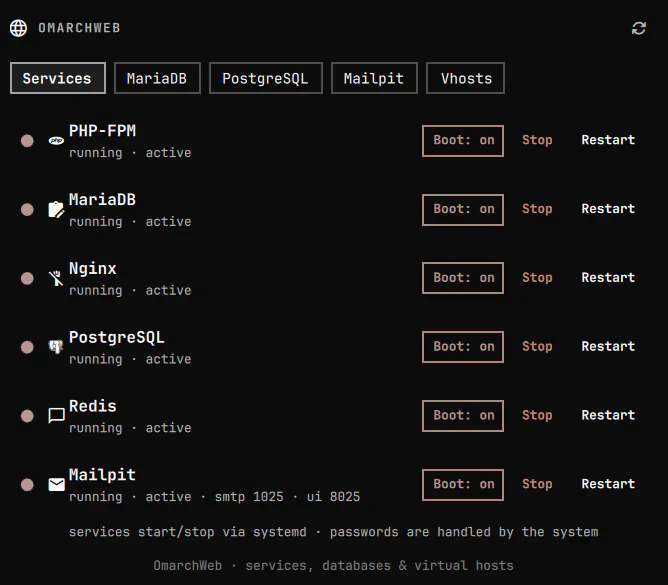Screen dimensions: 668x585
Task: Restart the Nginx service
Action: click(608, 277)
